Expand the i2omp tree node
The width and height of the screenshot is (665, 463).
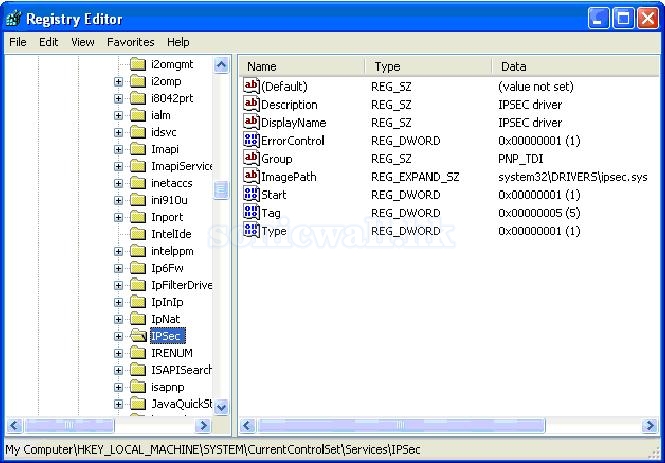(118, 81)
